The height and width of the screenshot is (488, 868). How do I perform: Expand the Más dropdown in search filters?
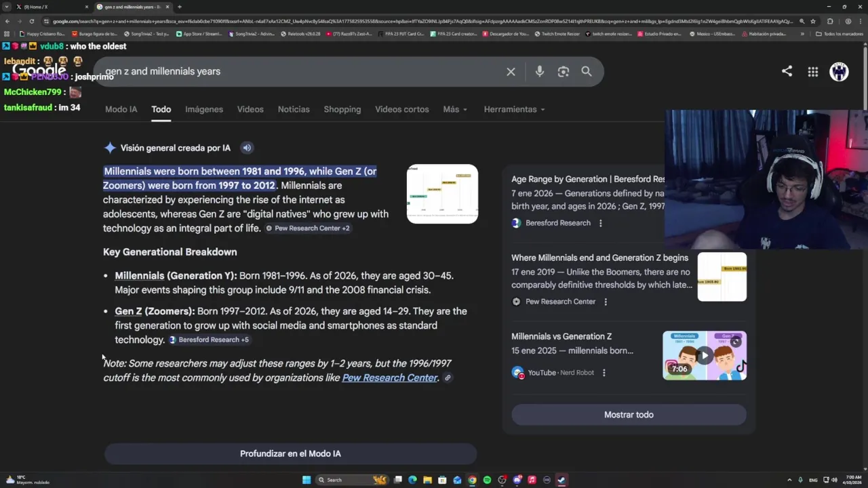click(x=455, y=109)
